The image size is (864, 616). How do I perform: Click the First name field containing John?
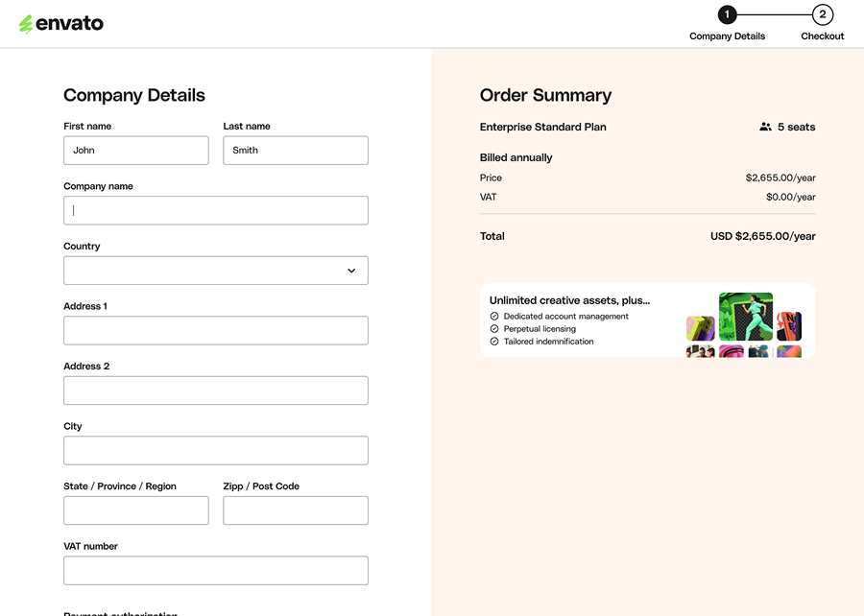tap(135, 150)
